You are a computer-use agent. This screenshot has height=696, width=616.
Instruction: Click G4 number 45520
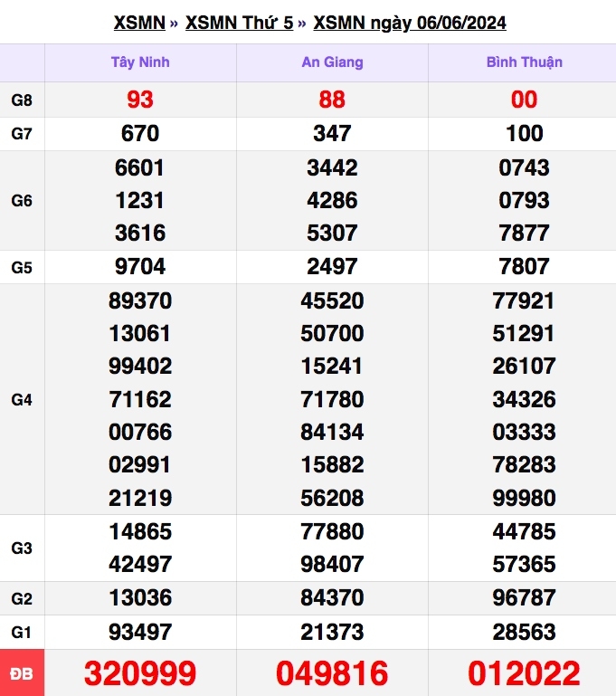332,300
